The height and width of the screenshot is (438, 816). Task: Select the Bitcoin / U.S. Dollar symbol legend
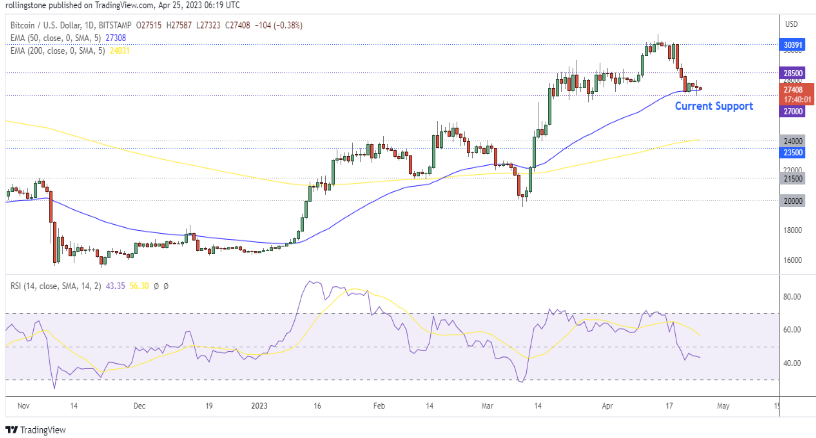tap(71, 25)
